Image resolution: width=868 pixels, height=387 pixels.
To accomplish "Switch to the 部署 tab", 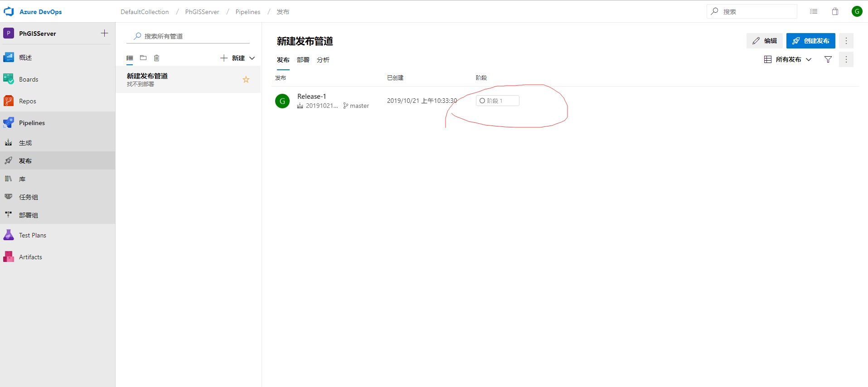I will click(x=303, y=60).
